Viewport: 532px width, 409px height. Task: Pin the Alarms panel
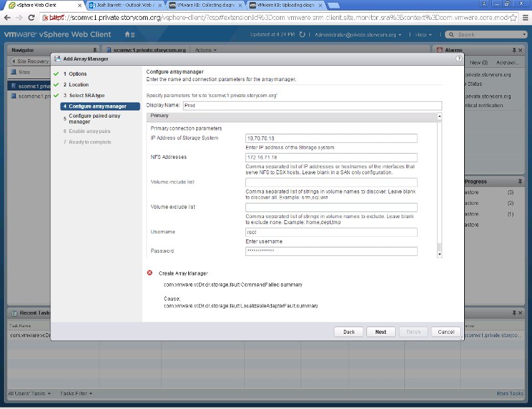tap(514, 51)
